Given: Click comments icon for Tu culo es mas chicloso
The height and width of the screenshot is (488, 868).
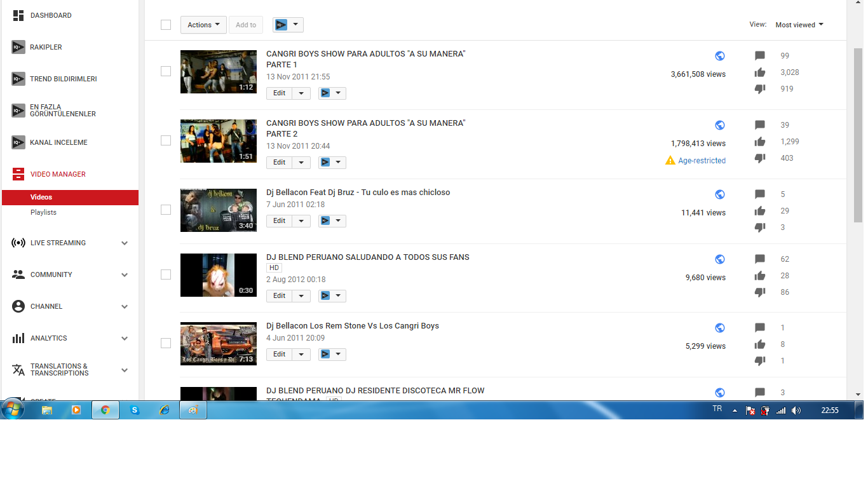Looking at the screenshot, I should [760, 194].
